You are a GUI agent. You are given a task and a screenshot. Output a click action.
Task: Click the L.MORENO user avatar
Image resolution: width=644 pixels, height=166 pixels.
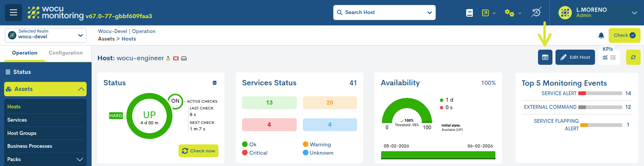click(565, 13)
